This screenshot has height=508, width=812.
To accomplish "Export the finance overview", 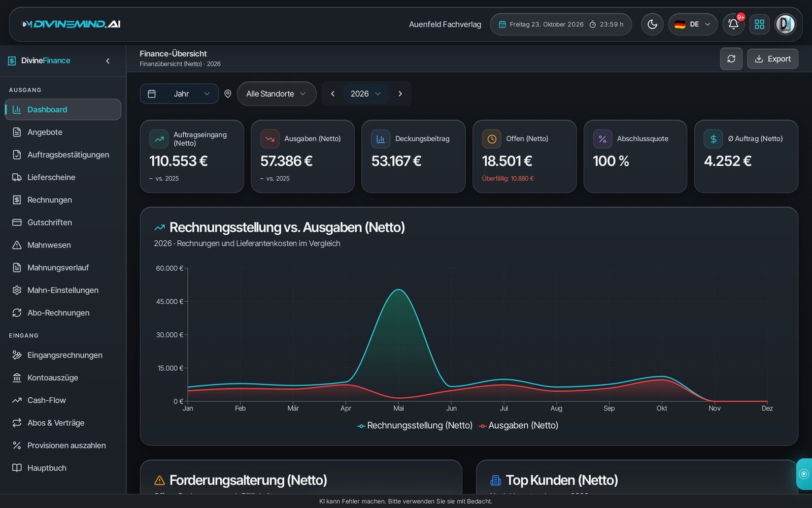I will [772, 59].
